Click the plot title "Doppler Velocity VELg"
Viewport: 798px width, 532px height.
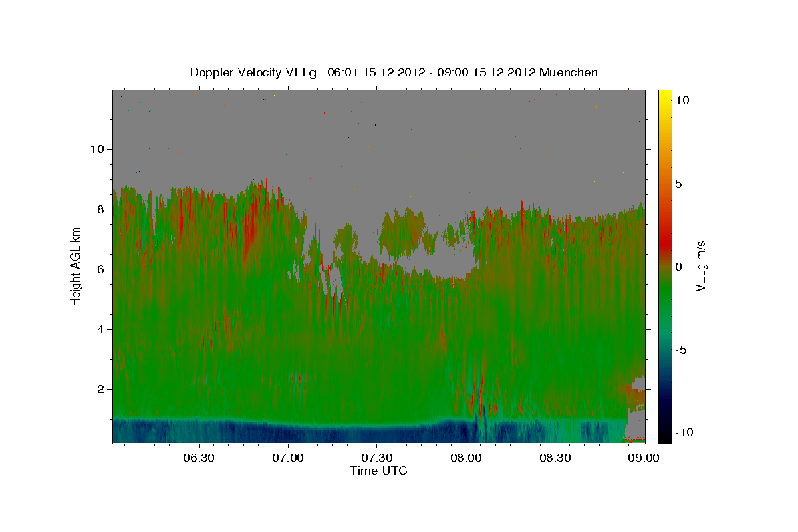tap(253, 72)
